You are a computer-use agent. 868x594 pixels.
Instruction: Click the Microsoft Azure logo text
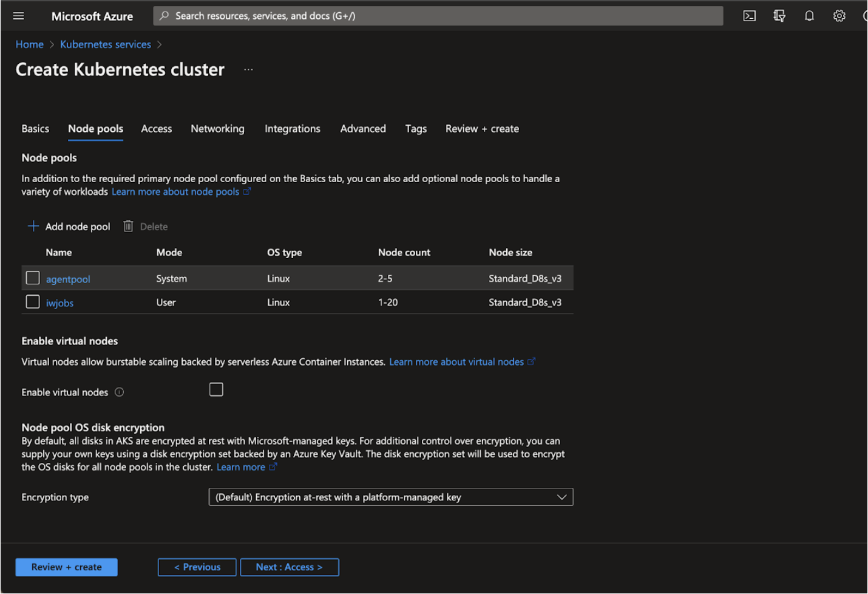pyautogui.click(x=92, y=16)
